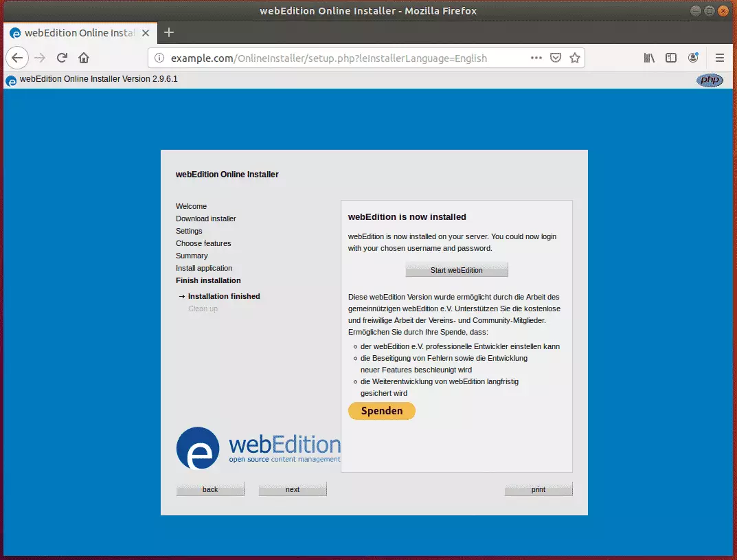
Task: Open the Firefox account icon
Action: pos(693,58)
